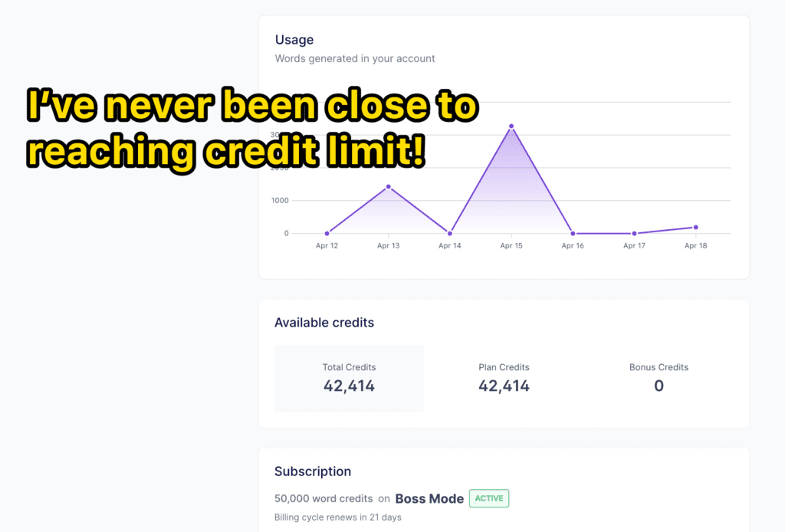Click the Bonus Credits value

[659, 386]
